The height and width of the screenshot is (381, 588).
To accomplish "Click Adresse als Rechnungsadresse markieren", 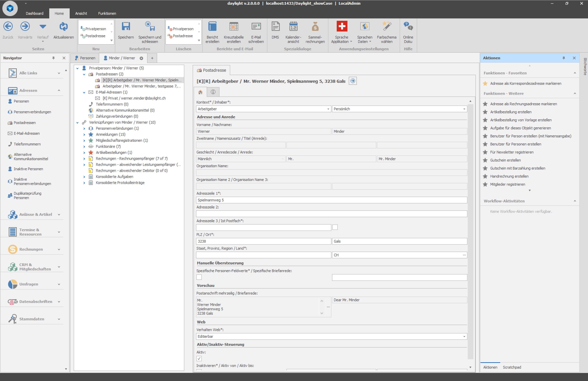I will pyautogui.click(x=523, y=104).
